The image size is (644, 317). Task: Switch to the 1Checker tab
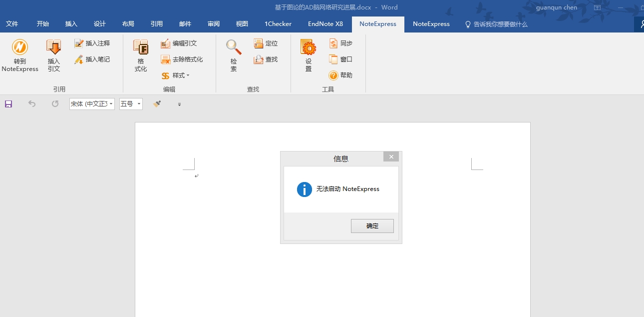278,24
